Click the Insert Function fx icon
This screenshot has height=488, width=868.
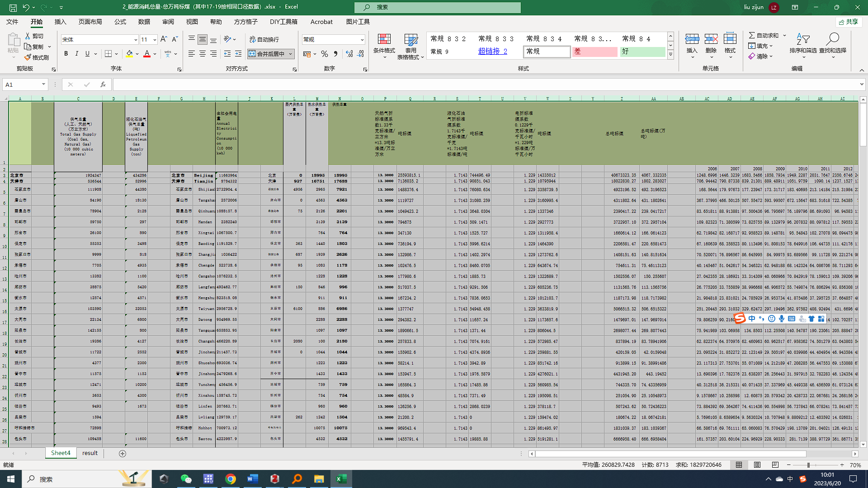tap(103, 84)
